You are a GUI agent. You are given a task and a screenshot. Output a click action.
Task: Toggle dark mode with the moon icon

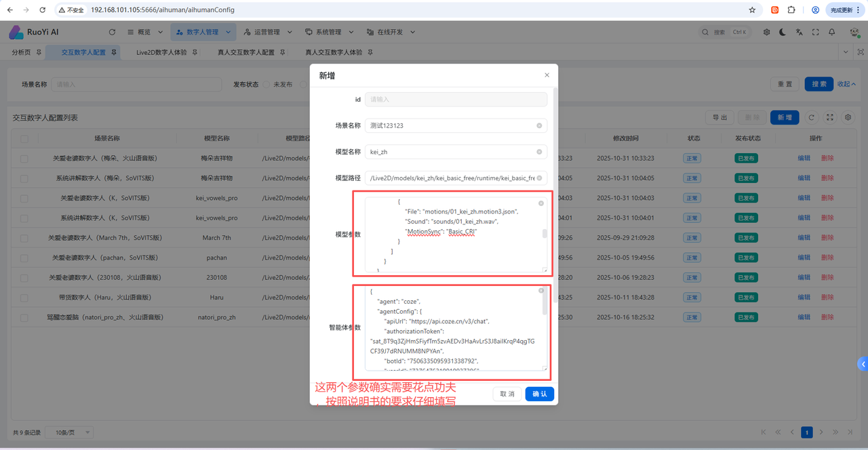[783, 32]
